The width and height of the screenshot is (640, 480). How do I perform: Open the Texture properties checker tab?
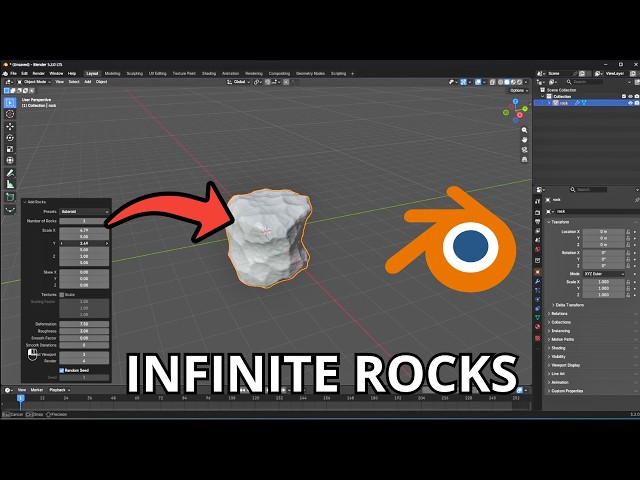point(538,338)
